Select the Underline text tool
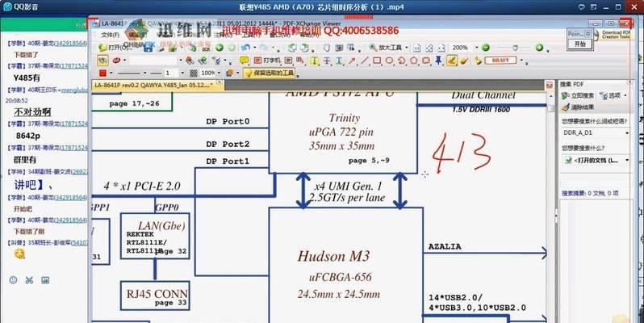Viewport: 644px width, 323px height. (x=339, y=61)
